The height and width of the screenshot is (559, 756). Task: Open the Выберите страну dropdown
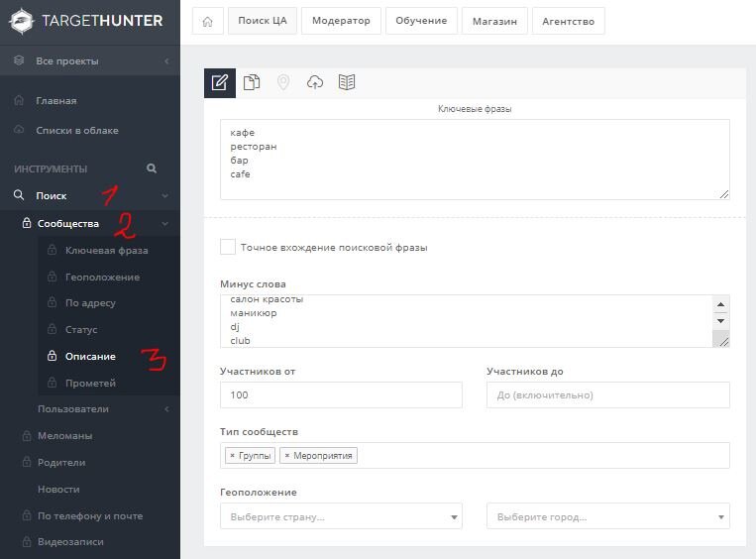tap(341, 516)
